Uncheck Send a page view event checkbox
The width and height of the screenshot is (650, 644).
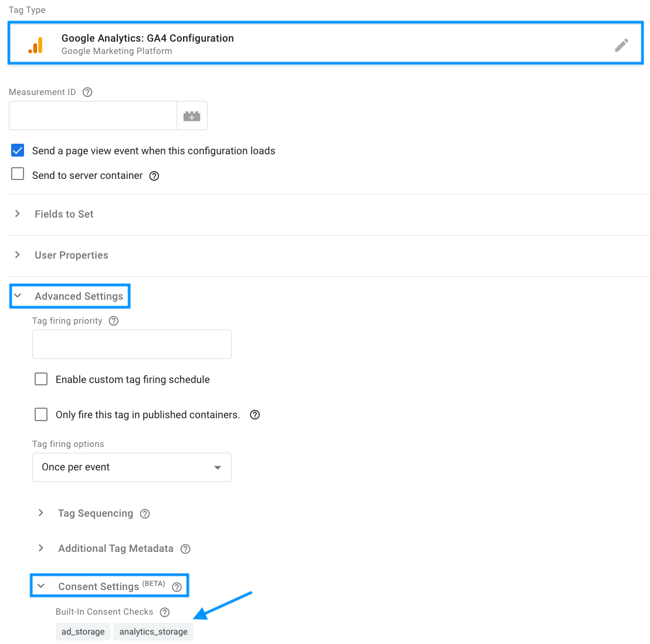(x=18, y=151)
